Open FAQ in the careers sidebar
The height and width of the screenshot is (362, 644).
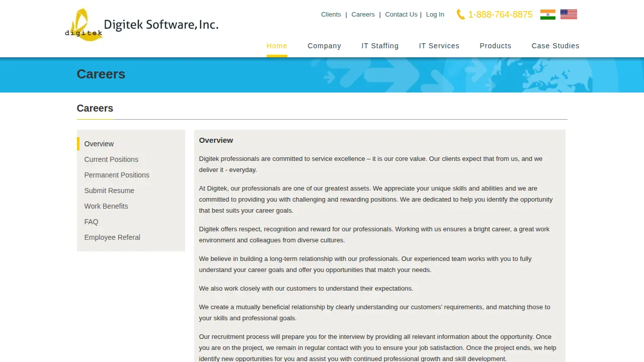[91, 222]
